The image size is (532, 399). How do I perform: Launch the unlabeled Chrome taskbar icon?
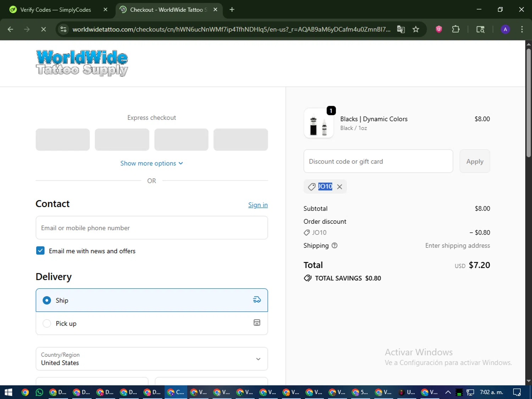point(25,392)
